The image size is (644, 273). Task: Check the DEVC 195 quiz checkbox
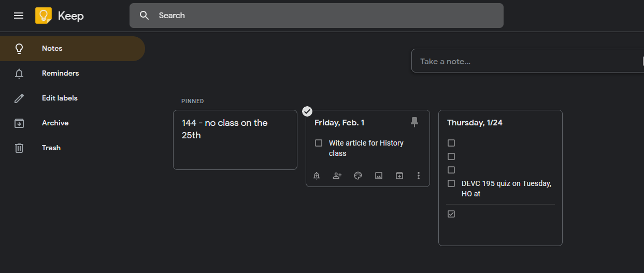pos(451,183)
